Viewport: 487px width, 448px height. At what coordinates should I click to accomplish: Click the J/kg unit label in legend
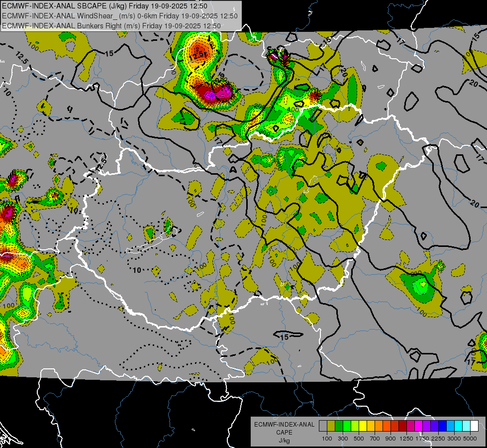click(284, 441)
